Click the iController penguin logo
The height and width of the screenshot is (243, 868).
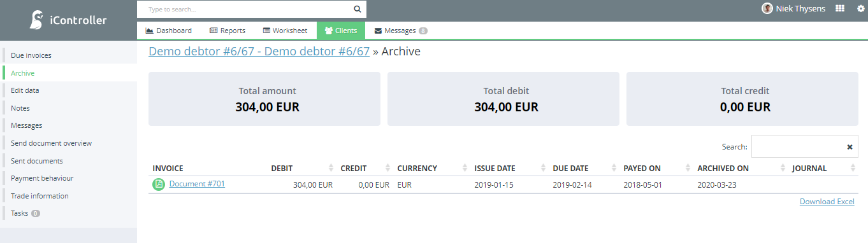click(37, 20)
